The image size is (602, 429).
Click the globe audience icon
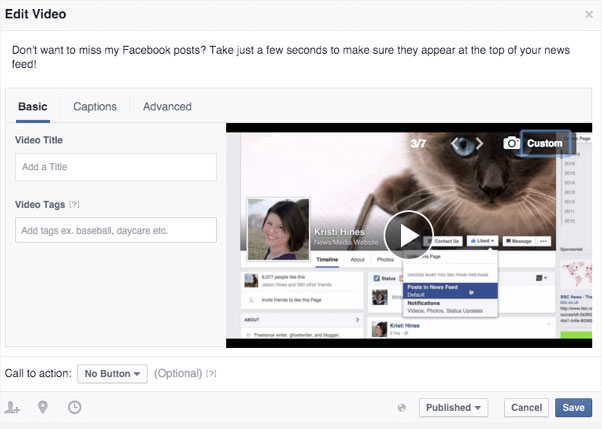point(402,408)
